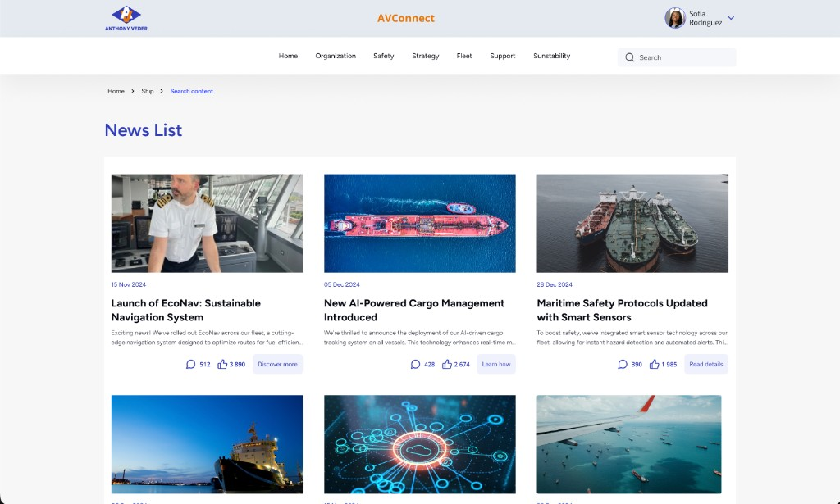The width and height of the screenshot is (840, 504).
Task: Click the 15 Nov 2024 date
Action: [129, 284]
